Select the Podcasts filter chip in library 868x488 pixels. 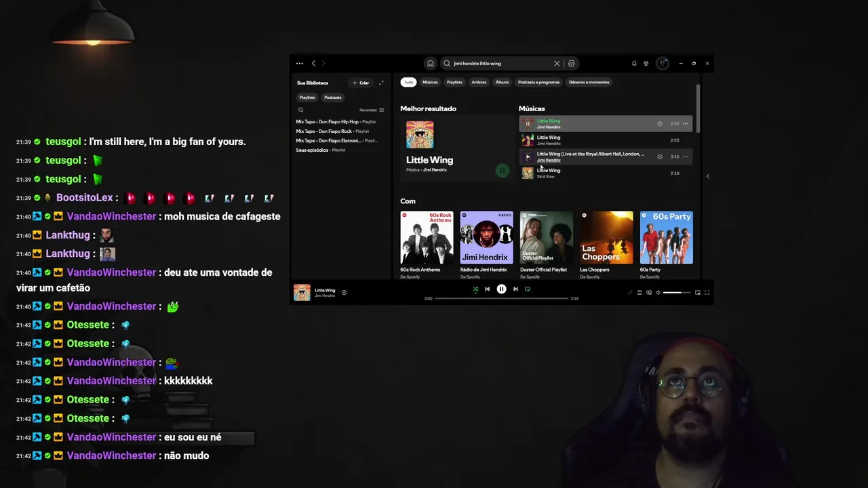[332, 98]
